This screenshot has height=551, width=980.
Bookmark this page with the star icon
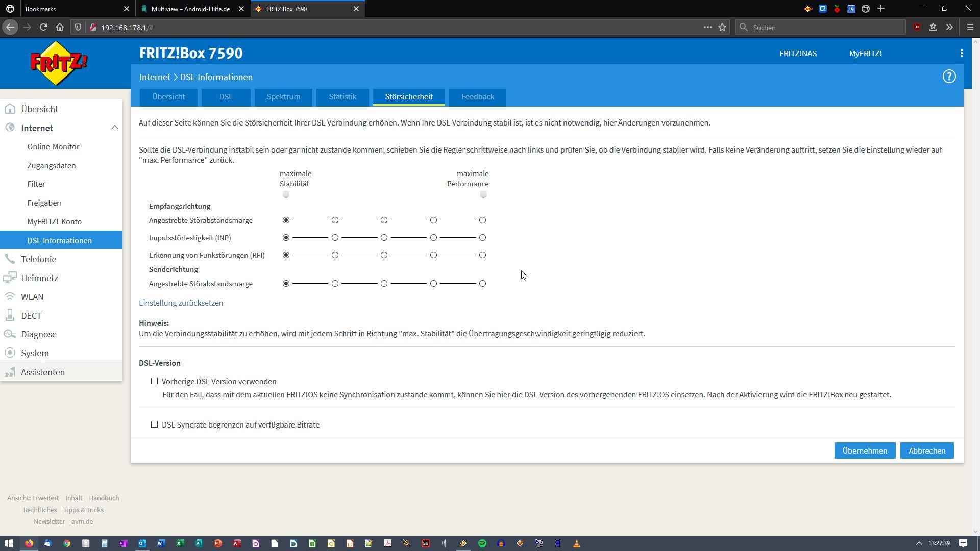(722, 27)
